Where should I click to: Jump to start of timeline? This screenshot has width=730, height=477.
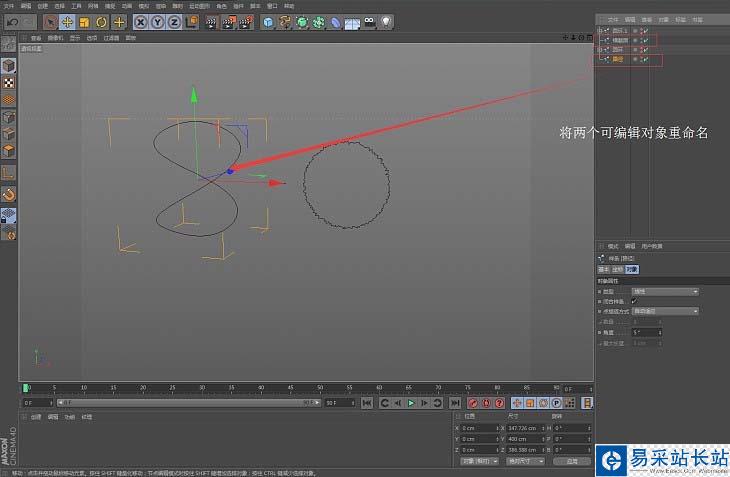point(367,403)
